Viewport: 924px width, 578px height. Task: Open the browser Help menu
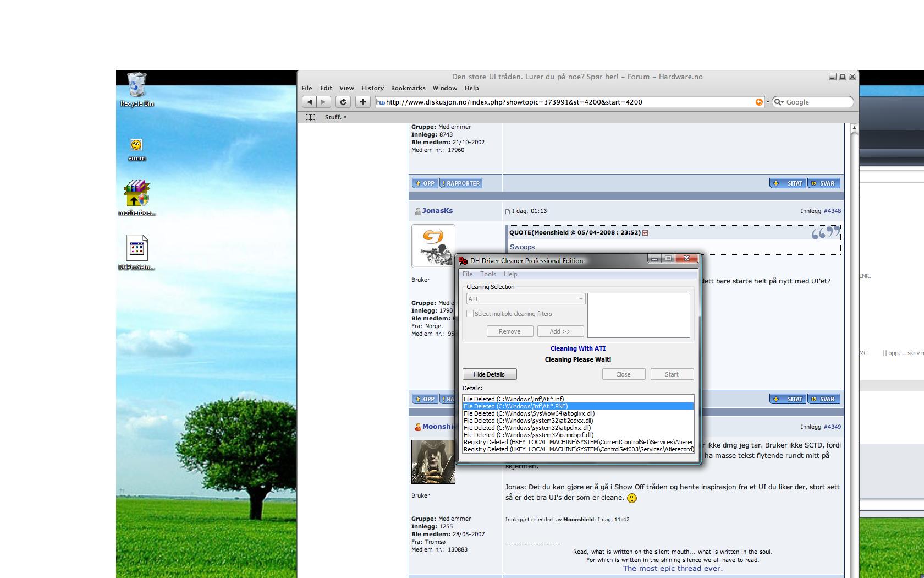pos(472,88)
